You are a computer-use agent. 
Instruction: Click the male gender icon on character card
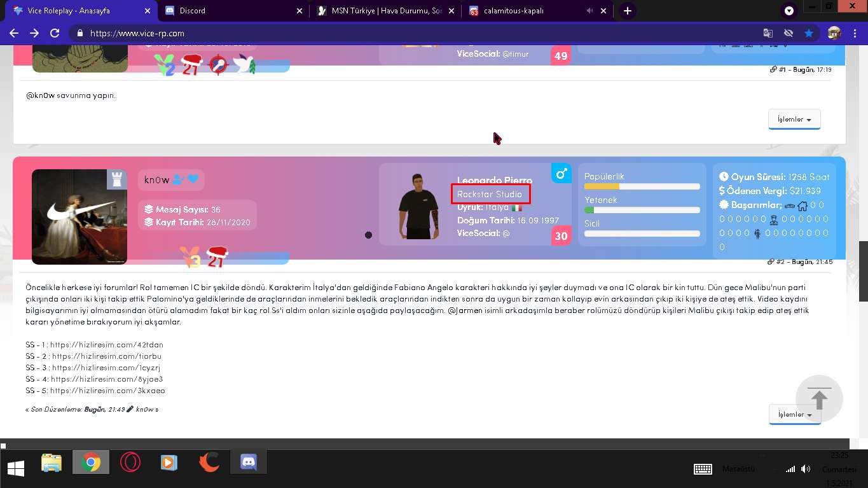pos(561,173)
